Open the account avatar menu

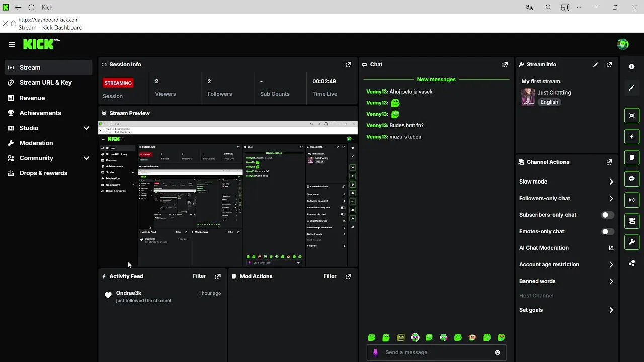click(623, 44)
